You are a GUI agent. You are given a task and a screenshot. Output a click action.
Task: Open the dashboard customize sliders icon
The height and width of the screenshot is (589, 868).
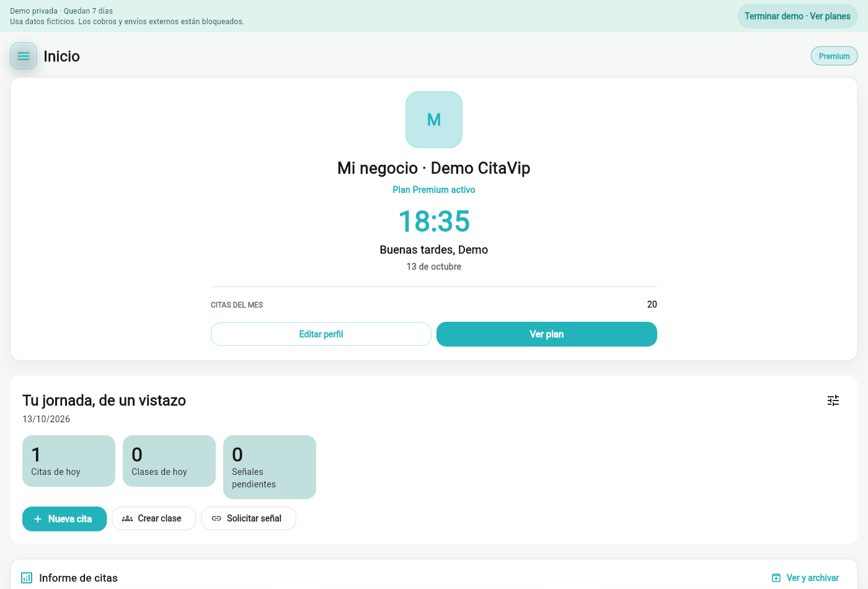pyautogui.click(x=833, y=401)
